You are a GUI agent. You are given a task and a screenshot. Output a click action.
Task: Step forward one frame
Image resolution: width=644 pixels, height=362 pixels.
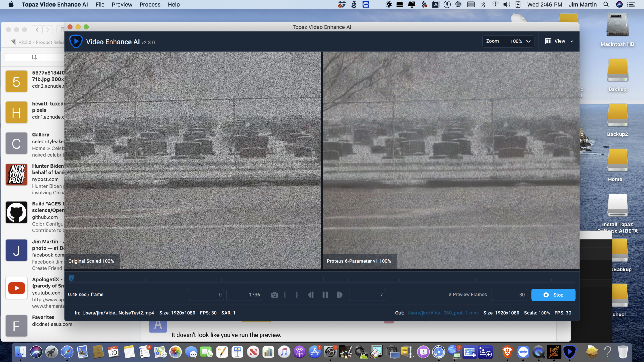pyautogui.click(x=340, y=295)
